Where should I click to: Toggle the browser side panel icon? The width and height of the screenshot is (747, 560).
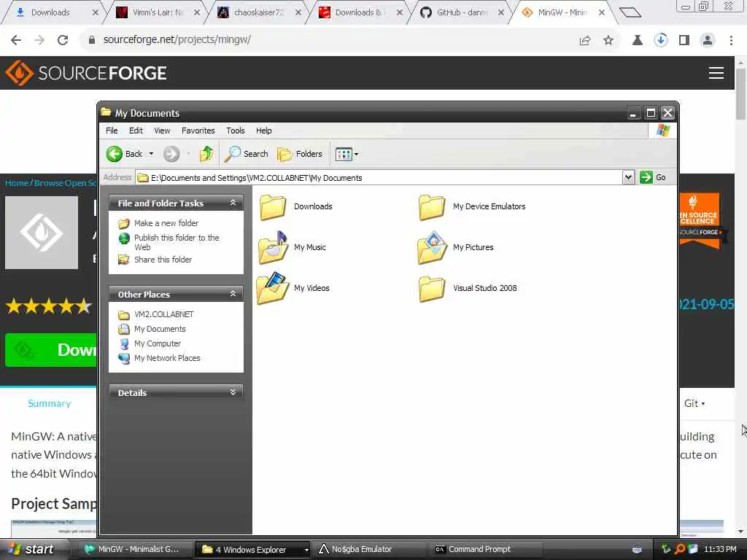click(x=684, y=41)
